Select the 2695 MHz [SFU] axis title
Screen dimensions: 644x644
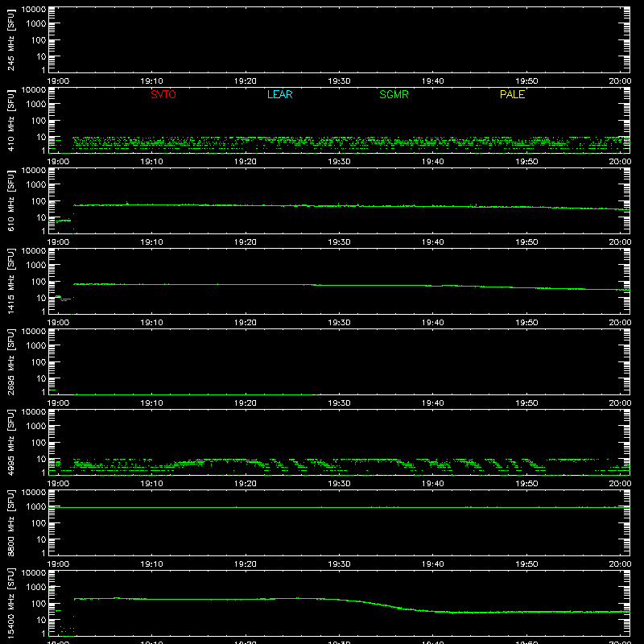(11, 361)
